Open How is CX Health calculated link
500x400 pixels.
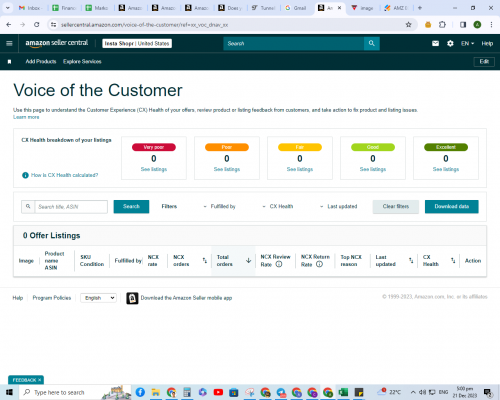click(x=64, y=175)
